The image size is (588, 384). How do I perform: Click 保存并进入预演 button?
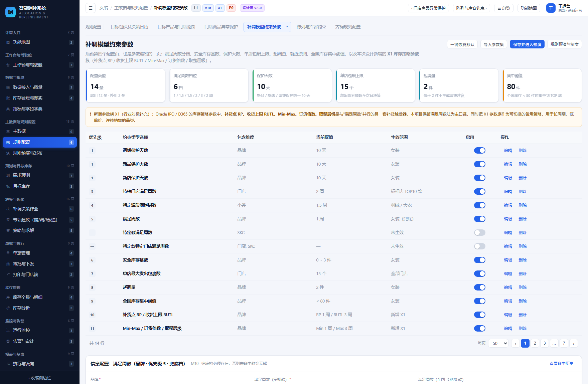pos(527,44)
